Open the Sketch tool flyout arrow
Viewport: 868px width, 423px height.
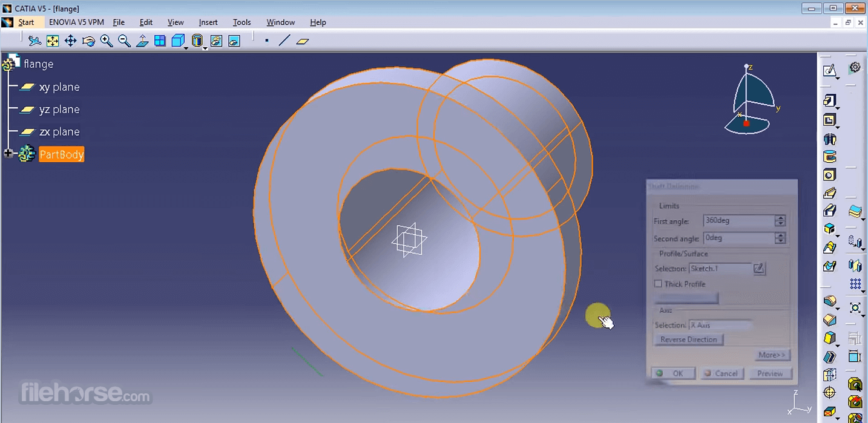(x=838, y=78)
